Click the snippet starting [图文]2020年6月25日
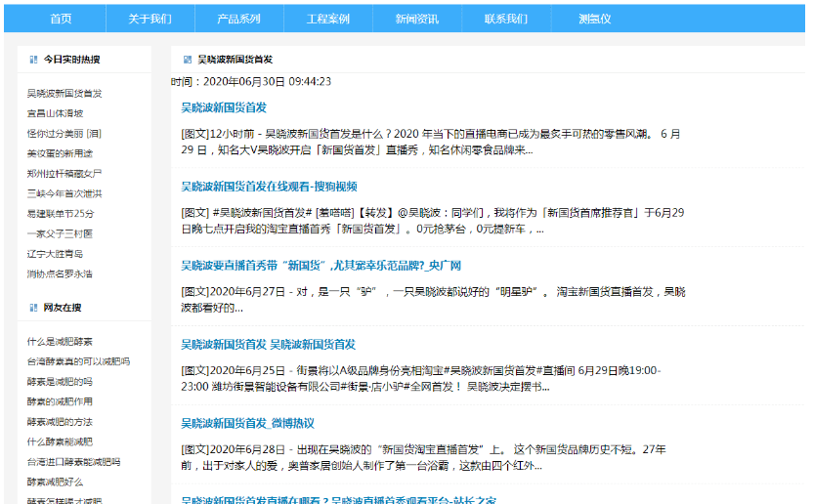 coord(421,379)
